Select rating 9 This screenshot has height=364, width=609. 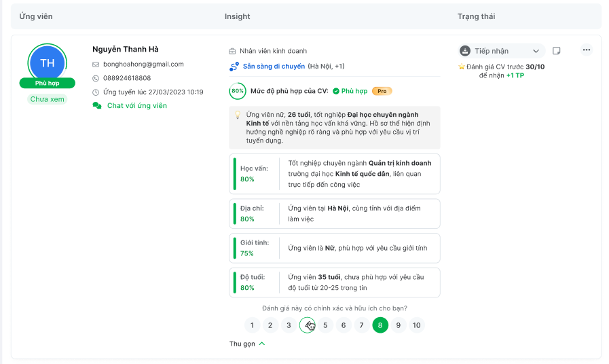pos(398,325)
